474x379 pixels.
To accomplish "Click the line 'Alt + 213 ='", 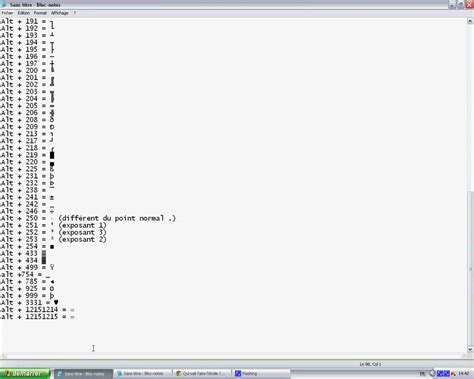I will (x=27, y=134).
